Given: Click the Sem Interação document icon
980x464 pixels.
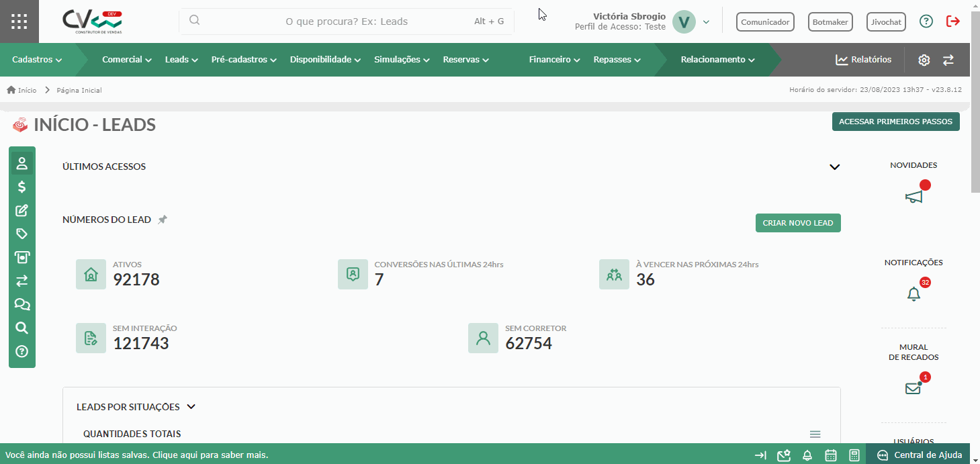Looking at the screenshot, I should tap(91, 338).
